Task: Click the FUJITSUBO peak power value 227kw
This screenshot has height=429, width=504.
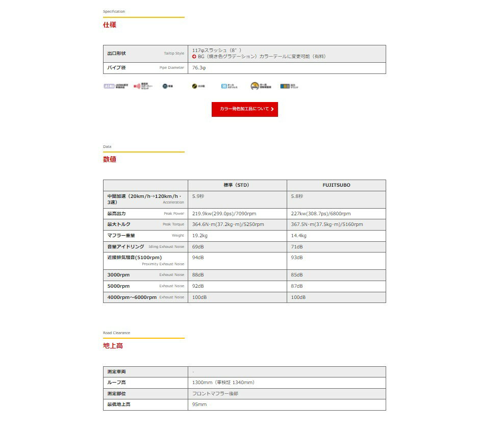Action: click(x=321, y=214)
